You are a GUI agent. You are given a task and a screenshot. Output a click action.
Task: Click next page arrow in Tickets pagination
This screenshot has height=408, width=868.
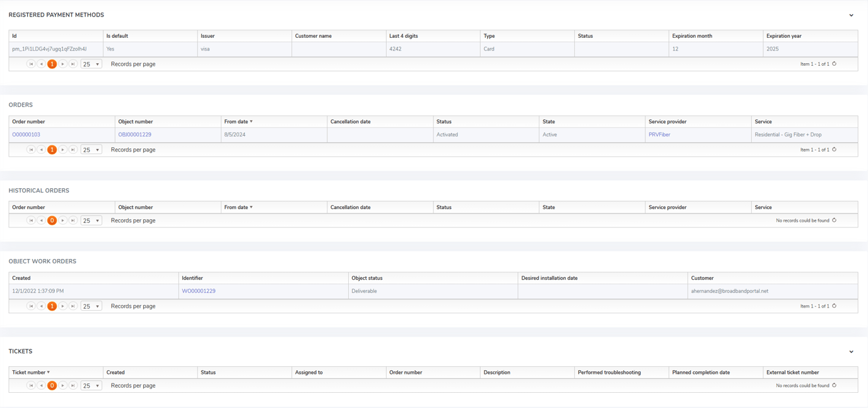[62, 385]
